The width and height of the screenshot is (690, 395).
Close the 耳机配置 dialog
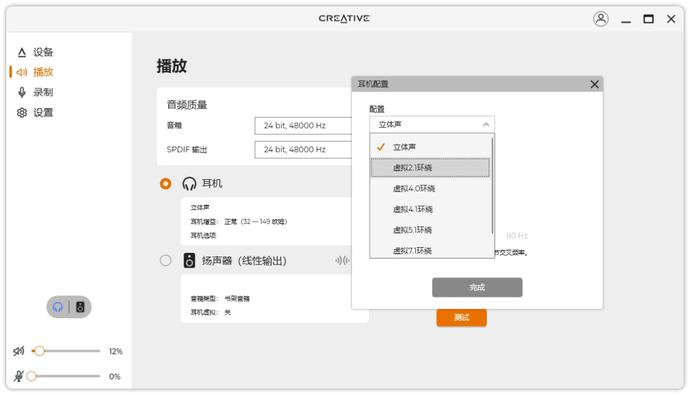(x=594, y=84)
